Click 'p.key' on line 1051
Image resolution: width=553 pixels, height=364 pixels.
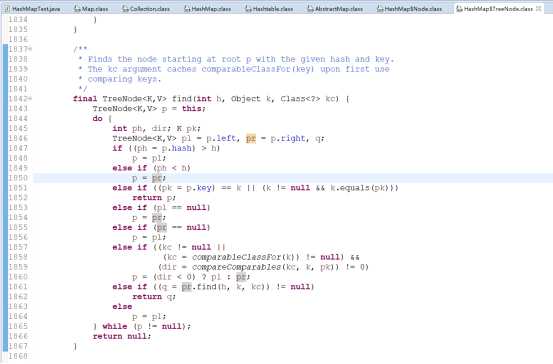click(x=199, y=188)
